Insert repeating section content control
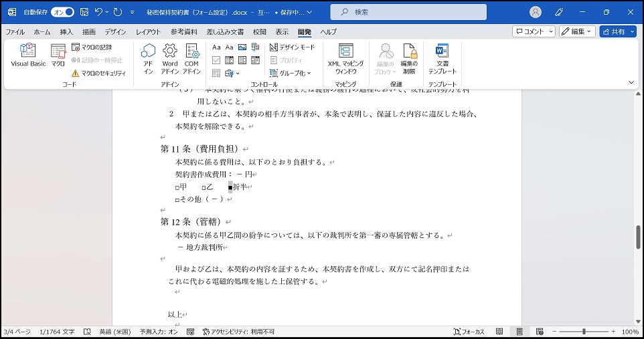Image resolution: width=644 pixels, height=339 pixels. (x=216, y=73)
